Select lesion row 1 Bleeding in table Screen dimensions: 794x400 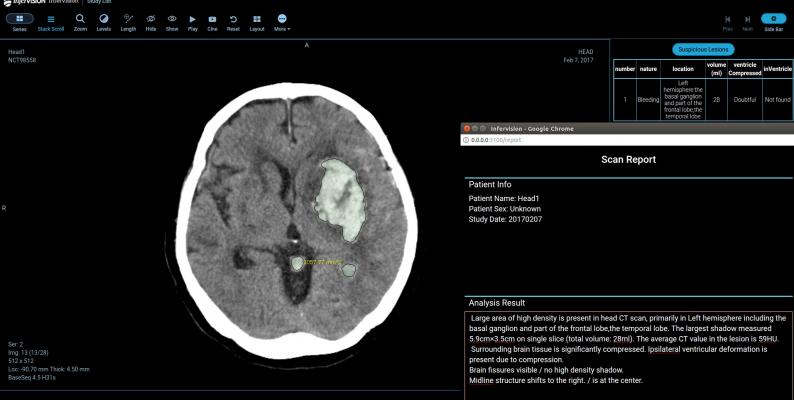[702, 99]
